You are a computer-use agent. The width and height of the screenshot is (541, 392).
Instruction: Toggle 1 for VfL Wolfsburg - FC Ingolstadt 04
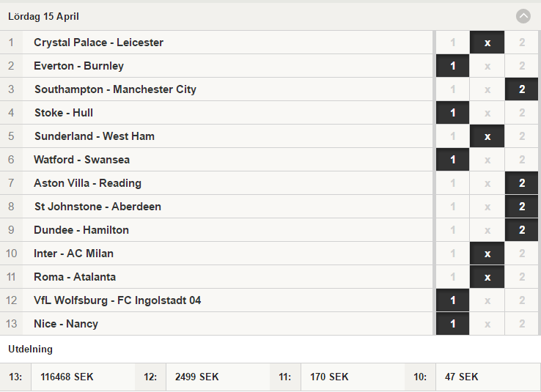click(452, 300)
